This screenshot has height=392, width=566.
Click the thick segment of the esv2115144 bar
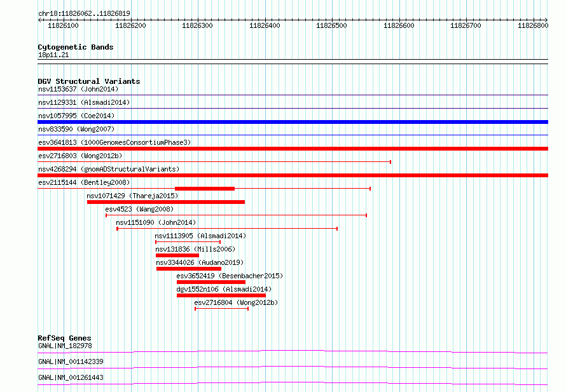205,189
